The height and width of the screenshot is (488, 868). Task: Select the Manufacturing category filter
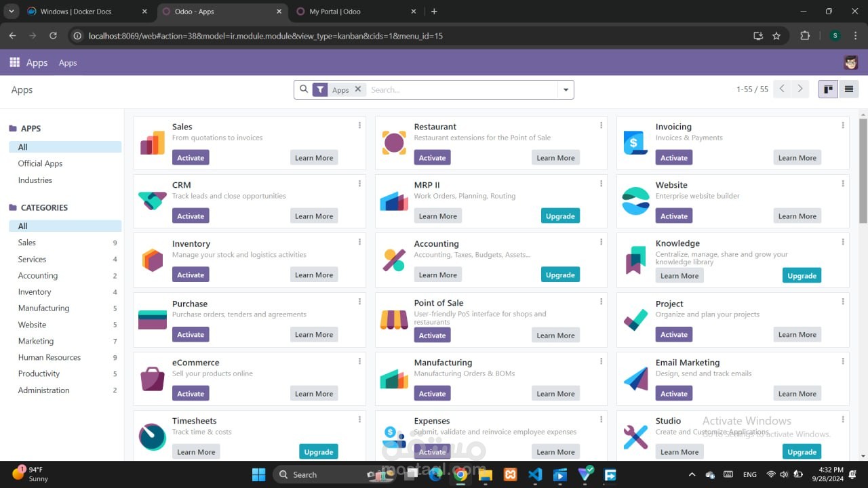(x=65, y=308)
